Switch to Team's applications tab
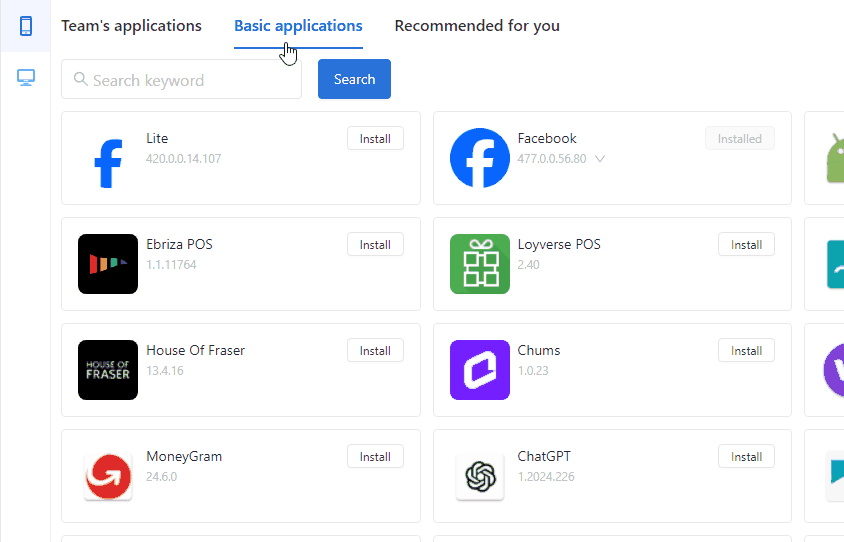Screen dimensions: 844x542 131,26
